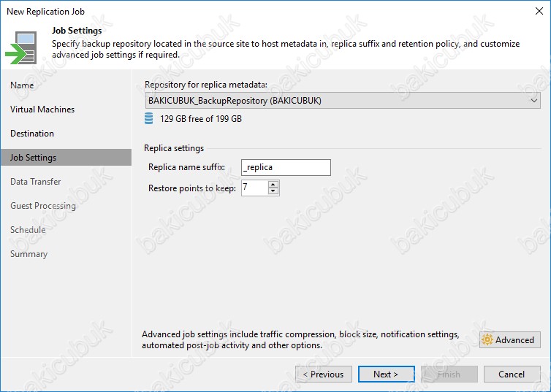Go to the Name wizard step
This screenshot has height=392, width=551.
22,85
